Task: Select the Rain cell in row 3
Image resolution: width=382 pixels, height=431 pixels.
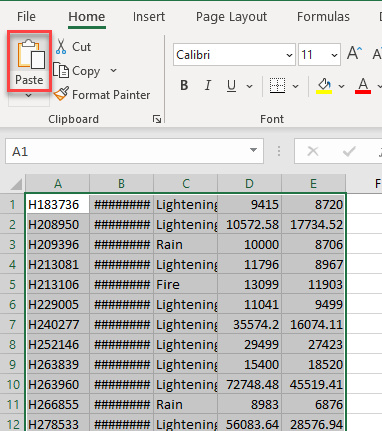Action: [x=186, y=244]
